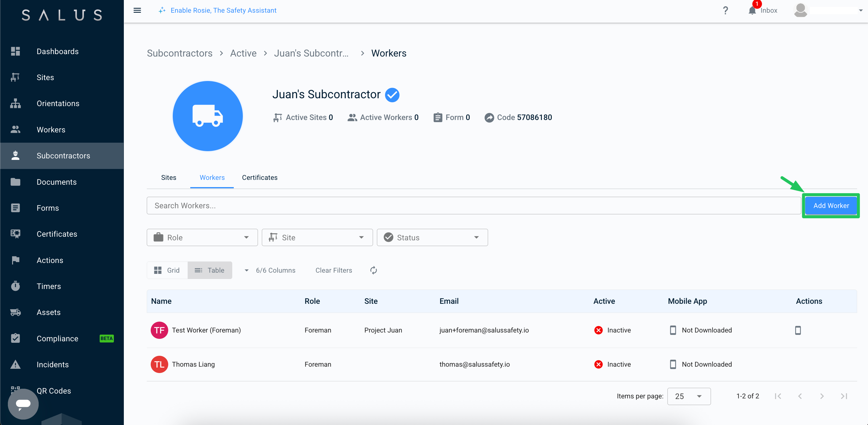Click the Forms sheet icon in sidebar
The height and width of the screenshot is (425, 868).
15,208
